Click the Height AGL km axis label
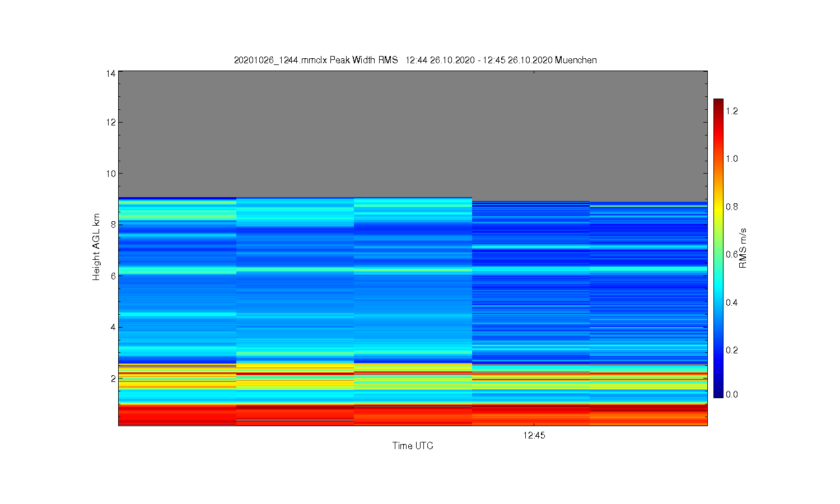Viewport: 840px width, 504px height. click(x=96, y=247)
